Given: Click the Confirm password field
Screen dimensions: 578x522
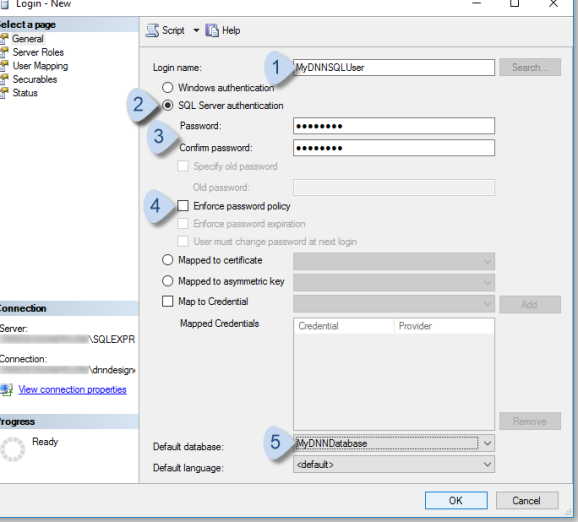Looking at the screenshot, I should coord(394,148).
